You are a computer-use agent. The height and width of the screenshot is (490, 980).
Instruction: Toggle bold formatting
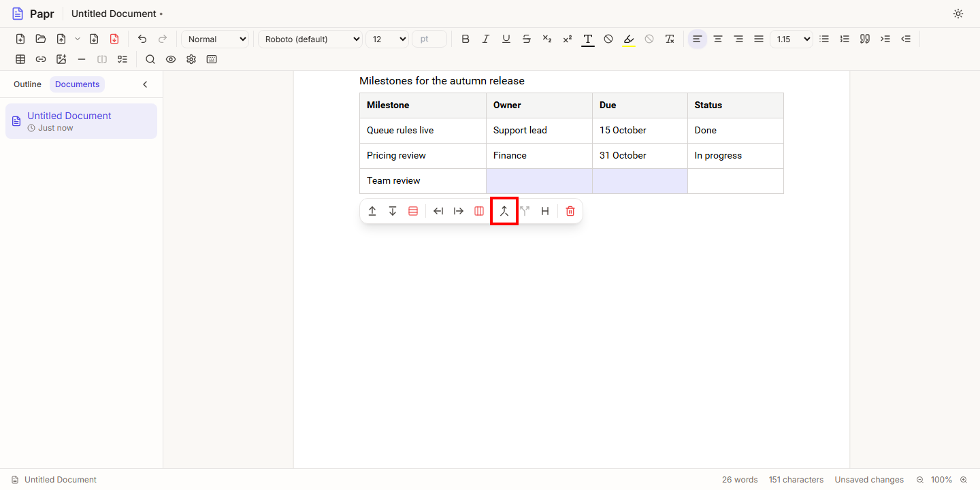[465, 39]
